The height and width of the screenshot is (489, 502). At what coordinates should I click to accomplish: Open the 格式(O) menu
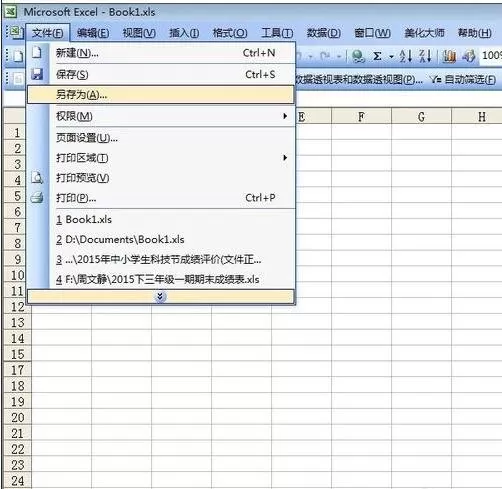pos(230,33)
